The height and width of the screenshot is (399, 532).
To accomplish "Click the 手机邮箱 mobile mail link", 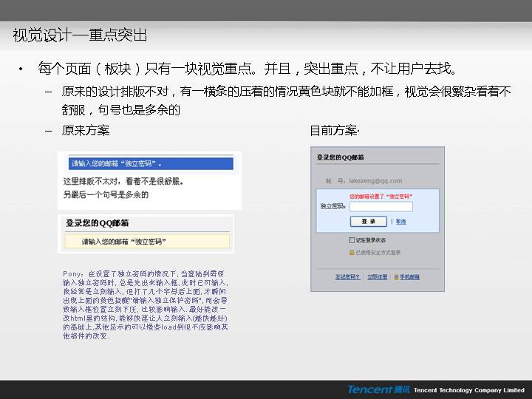I will coord(409,277).
